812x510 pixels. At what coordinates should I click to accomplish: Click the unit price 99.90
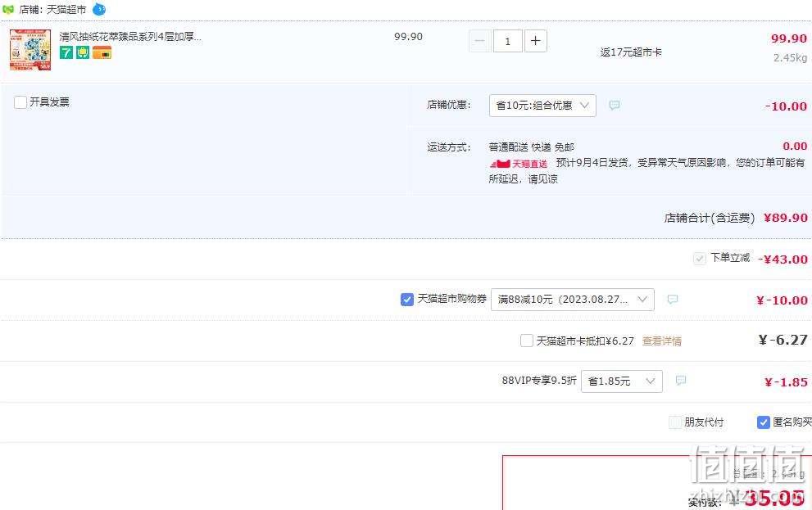[408, 37]
